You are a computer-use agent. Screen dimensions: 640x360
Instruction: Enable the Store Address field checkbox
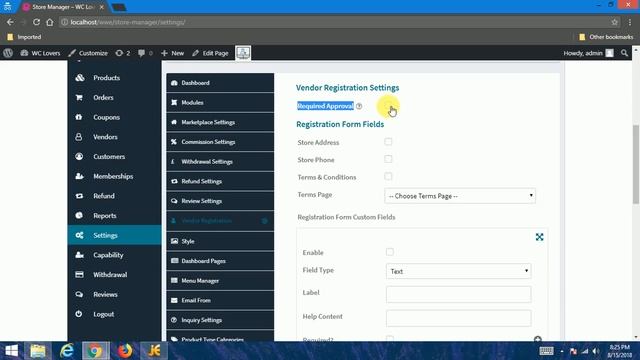coord(388,142)
